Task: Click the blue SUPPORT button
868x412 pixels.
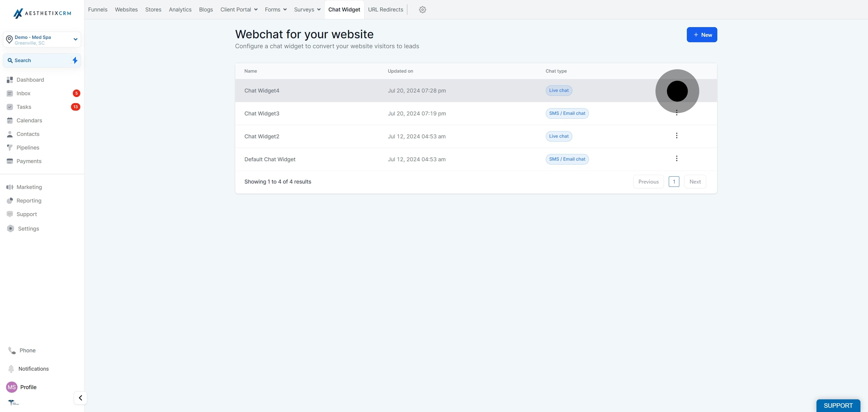Action: pos(838,406)
